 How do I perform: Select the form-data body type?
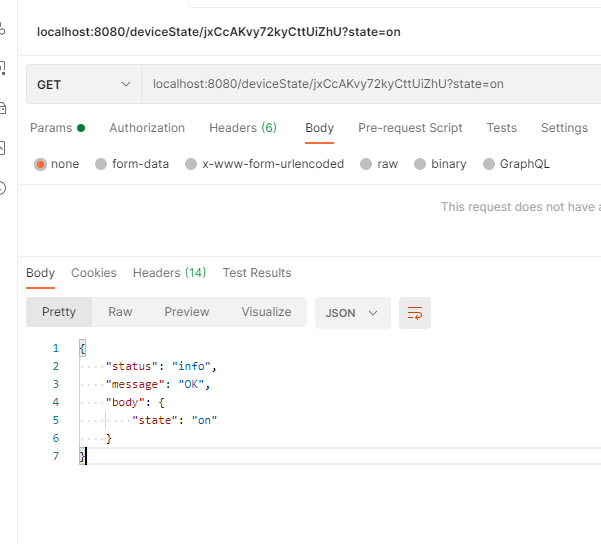(132, 164)
